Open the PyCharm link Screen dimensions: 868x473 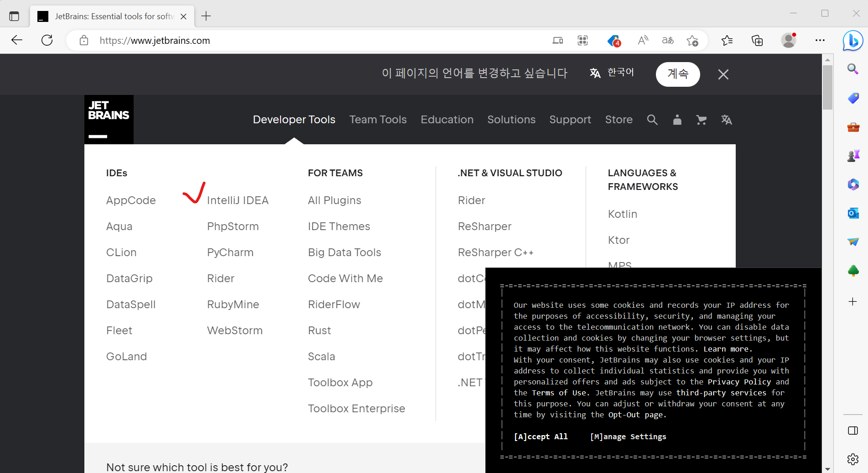click(x=230, y=252)
